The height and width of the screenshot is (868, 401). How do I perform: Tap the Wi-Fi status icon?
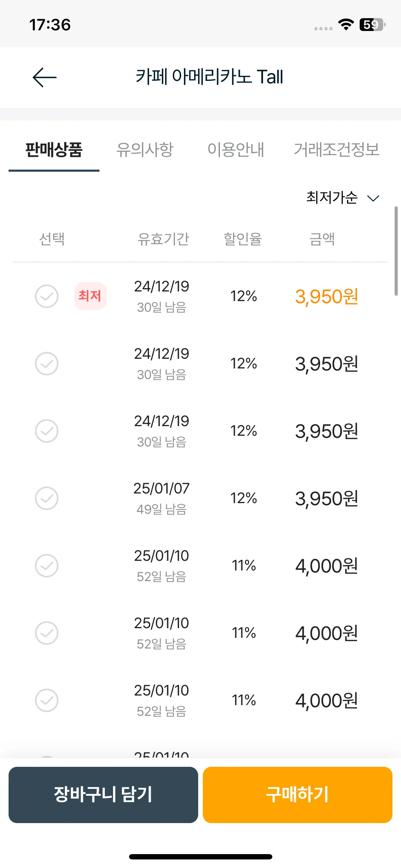[x=346, y=25]
